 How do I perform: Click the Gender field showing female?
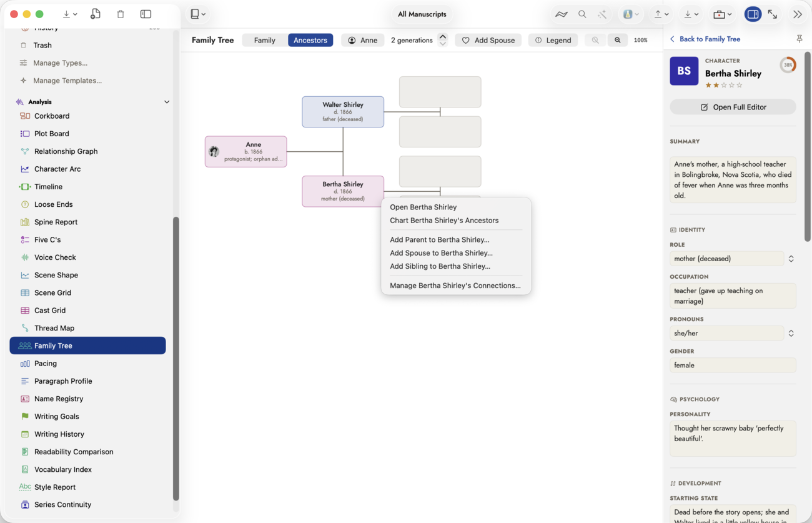[733, 365]
